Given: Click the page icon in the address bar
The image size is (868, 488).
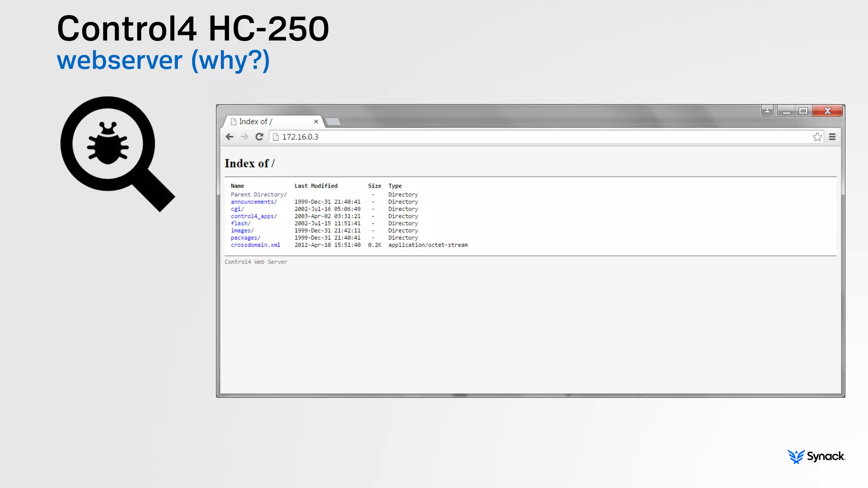Looking at the screenshot, I should (x=276, y=137).
